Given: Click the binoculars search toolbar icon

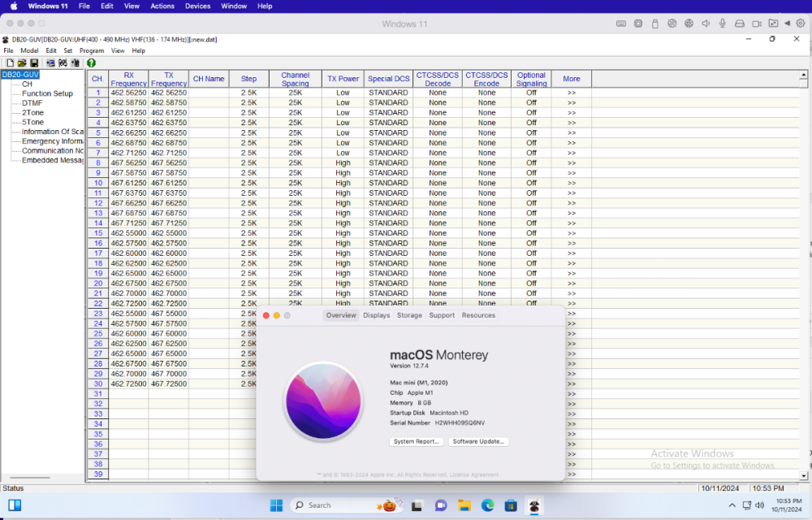Looking at the screenshot, I should pos(63,63).
